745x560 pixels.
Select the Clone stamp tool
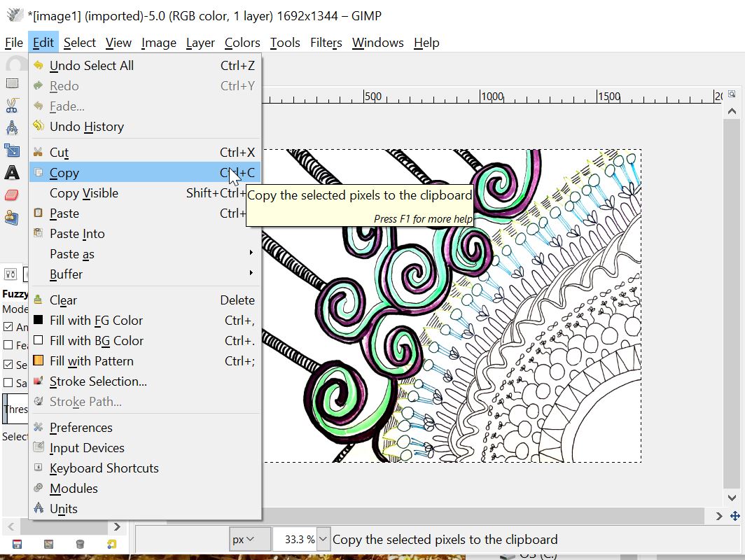[12, 218]
